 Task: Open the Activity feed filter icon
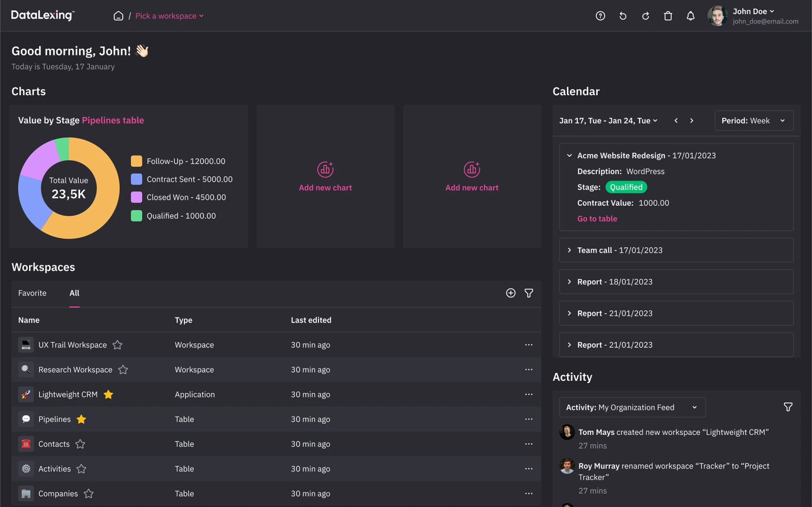pos(788,407)
